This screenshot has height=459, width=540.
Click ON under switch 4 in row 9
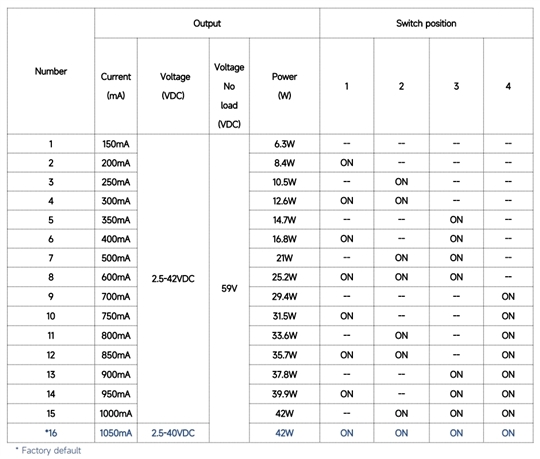click(x=508, y=296)
